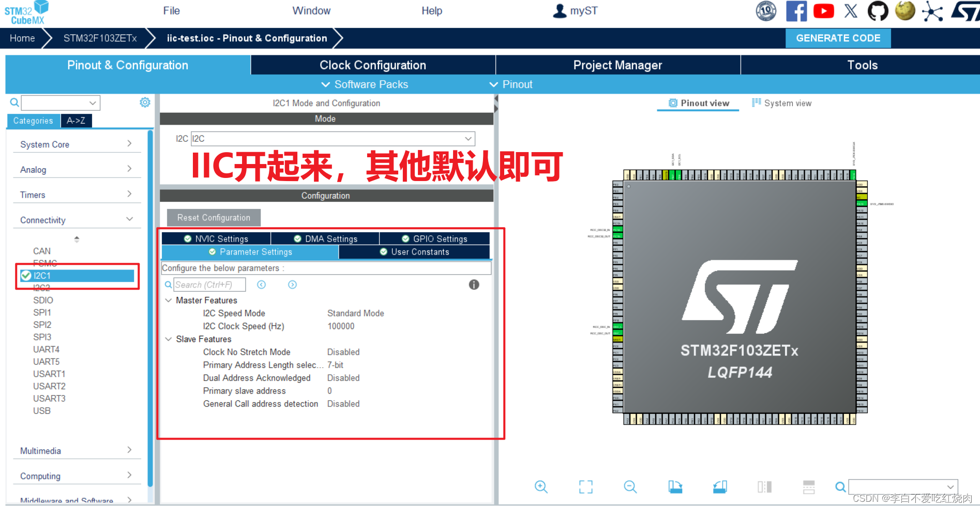Open the GitHub icon link
The width and height of the screenshot is (980, 508).
click(x=878, y=11)
